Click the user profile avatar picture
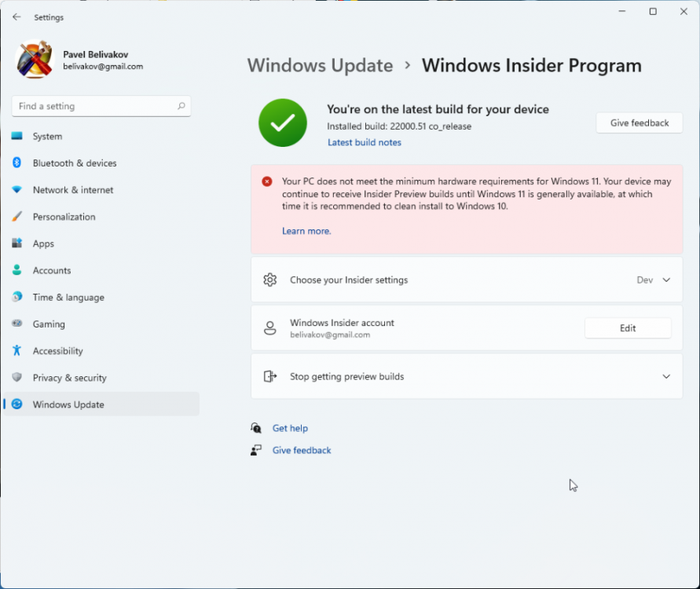 click(35, 60)
